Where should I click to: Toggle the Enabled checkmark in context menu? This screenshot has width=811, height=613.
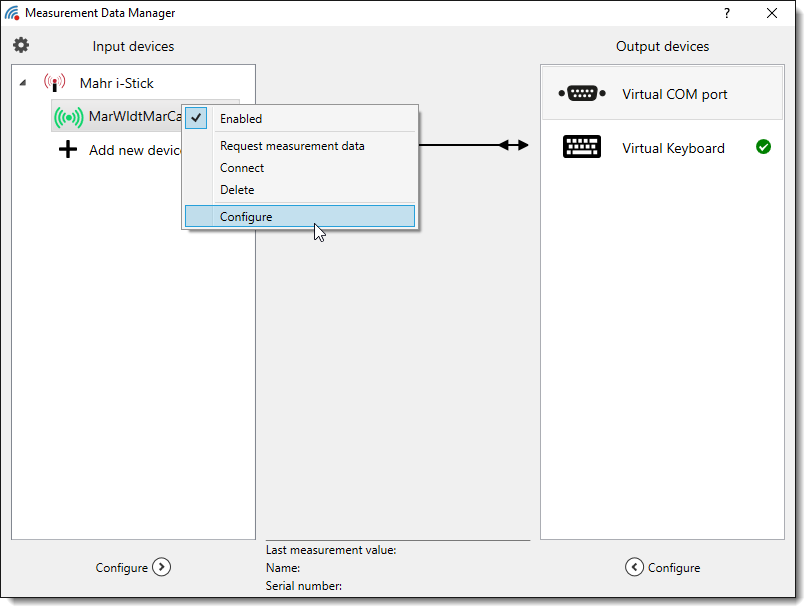click(x=197, y=118)
